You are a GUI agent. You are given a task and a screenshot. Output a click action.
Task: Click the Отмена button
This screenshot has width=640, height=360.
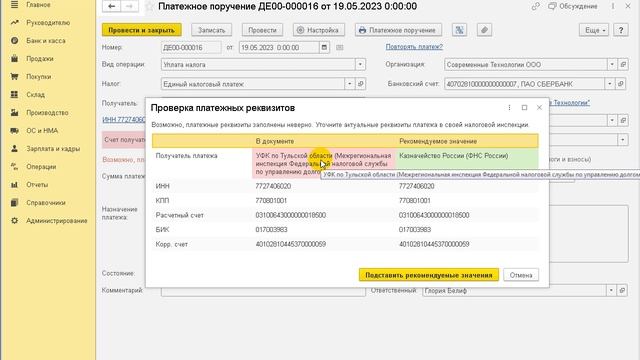click(x=521, y=275)
